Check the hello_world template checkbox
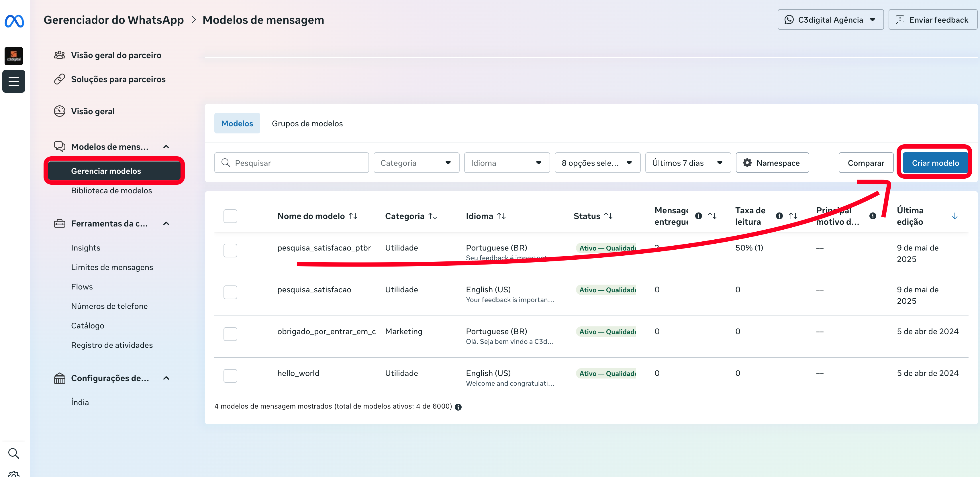Image resolution: width=980 pixels, height=477 pixels. click(230, 376)
